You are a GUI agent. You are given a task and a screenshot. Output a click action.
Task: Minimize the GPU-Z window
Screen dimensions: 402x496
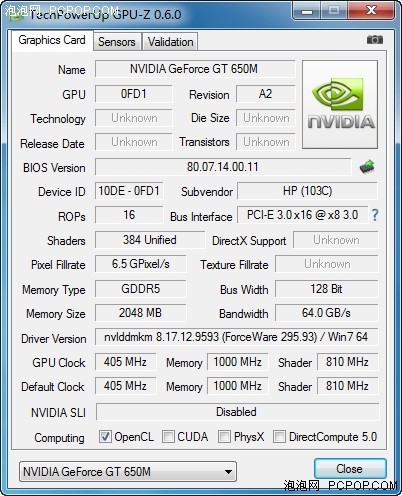click(307, 11)
